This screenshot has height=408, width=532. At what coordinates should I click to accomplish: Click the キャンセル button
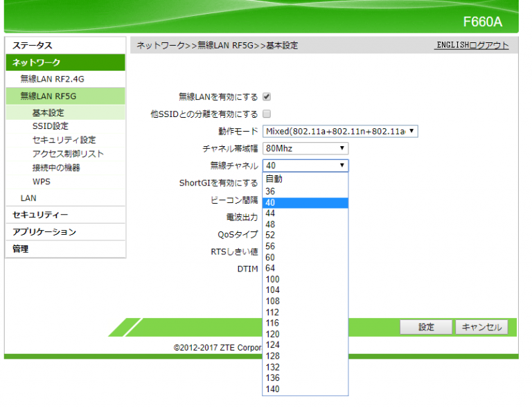point(482,327)
